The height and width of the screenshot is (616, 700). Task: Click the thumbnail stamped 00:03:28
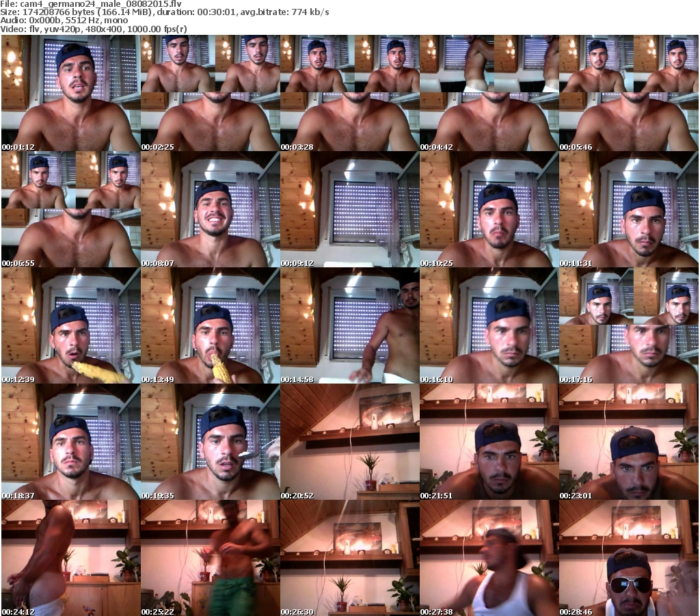pos(349,93)
